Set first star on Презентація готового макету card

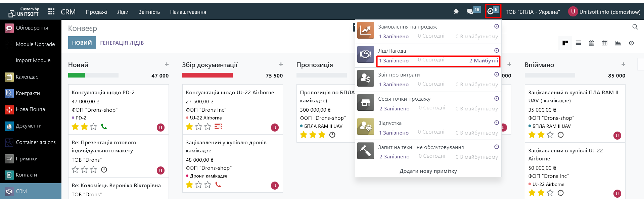(75, 170)
